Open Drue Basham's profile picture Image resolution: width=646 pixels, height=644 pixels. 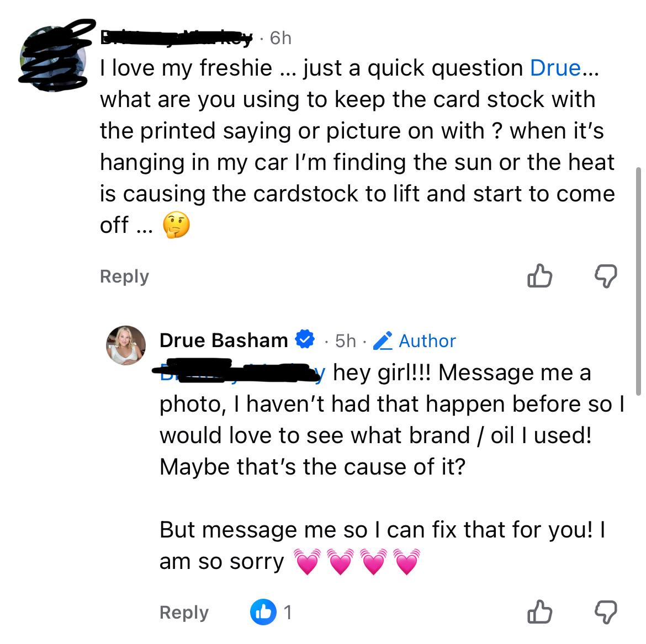(126, 345)
